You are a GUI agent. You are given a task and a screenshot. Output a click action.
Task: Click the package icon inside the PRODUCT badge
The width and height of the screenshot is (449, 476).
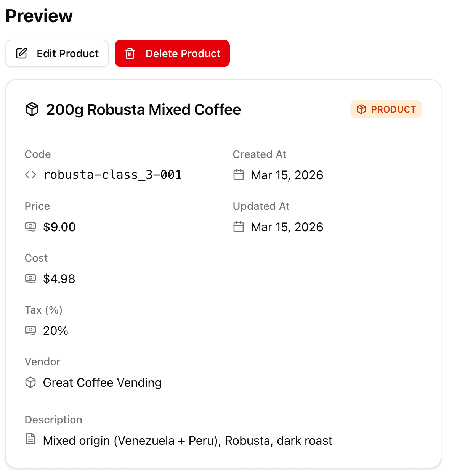click(361, 109)
